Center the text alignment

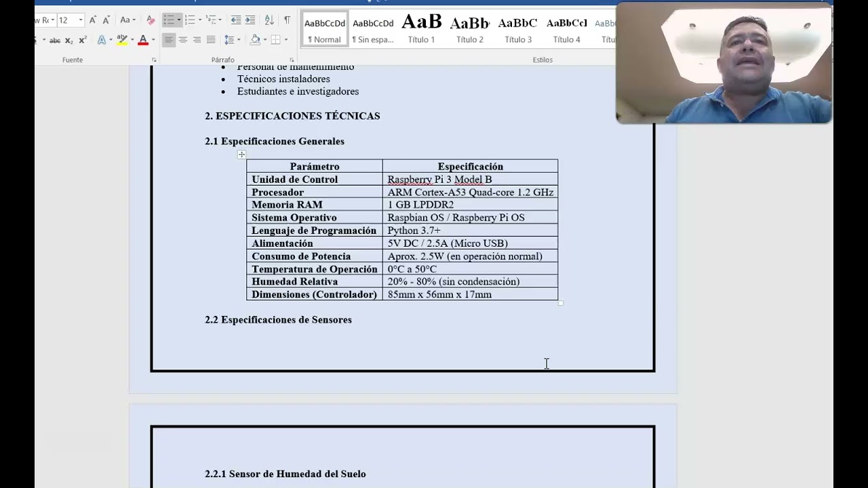pos(182,40)
